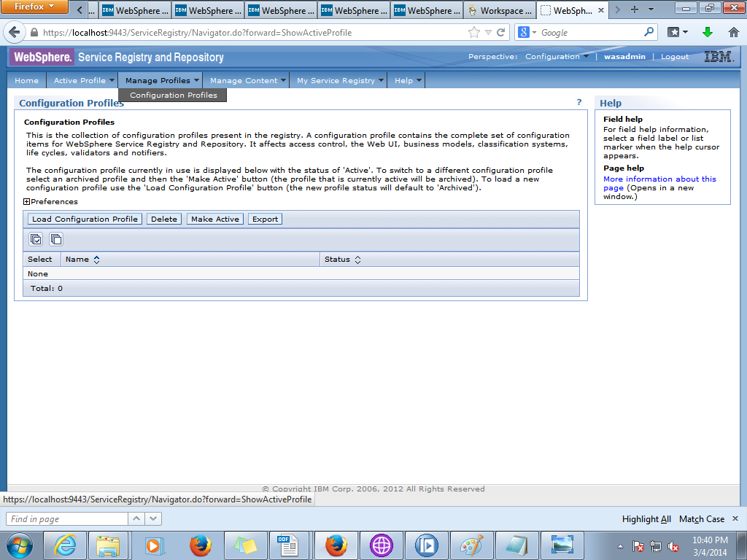Image resolution: width=747 pixels, height=560 pixels.
Task: Launch Internet Explorer from taskbar
Action: pyautogui.click(x=65, y=545)
